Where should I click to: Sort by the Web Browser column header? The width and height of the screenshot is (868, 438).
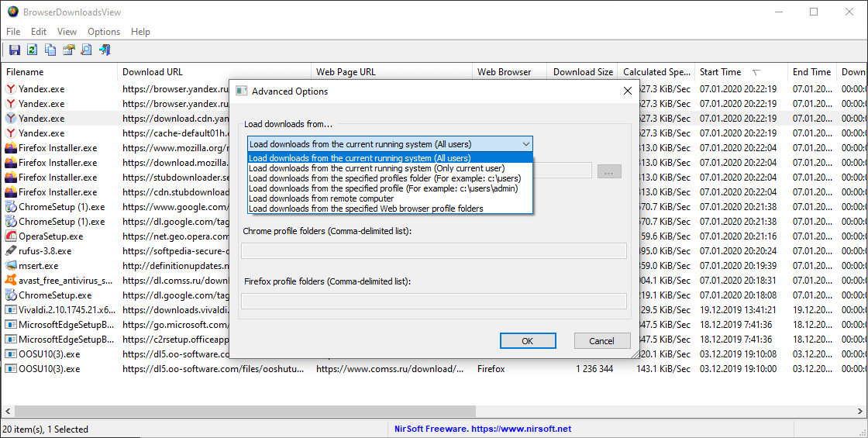pyautogui.click(x=509, y=72)
